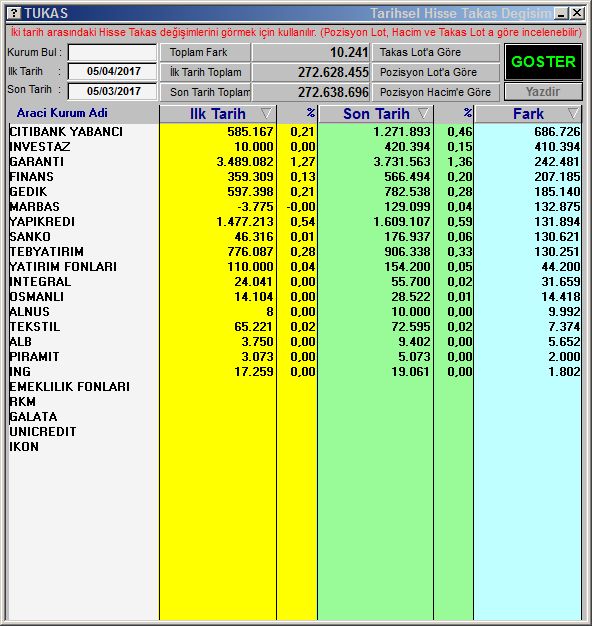
Task: Select Pozisyon Lot'a Göre view
Action: point(436,72)
